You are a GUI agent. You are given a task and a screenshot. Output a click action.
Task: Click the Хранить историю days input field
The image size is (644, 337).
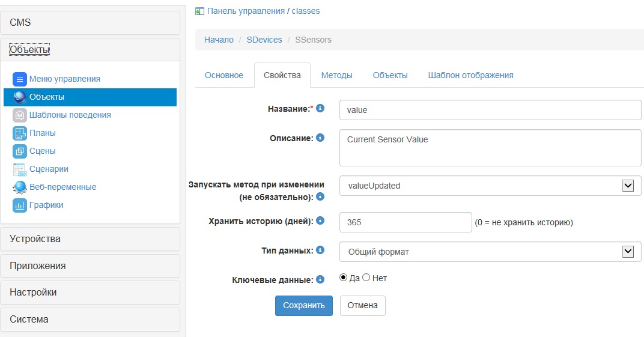tap(406, 222)
